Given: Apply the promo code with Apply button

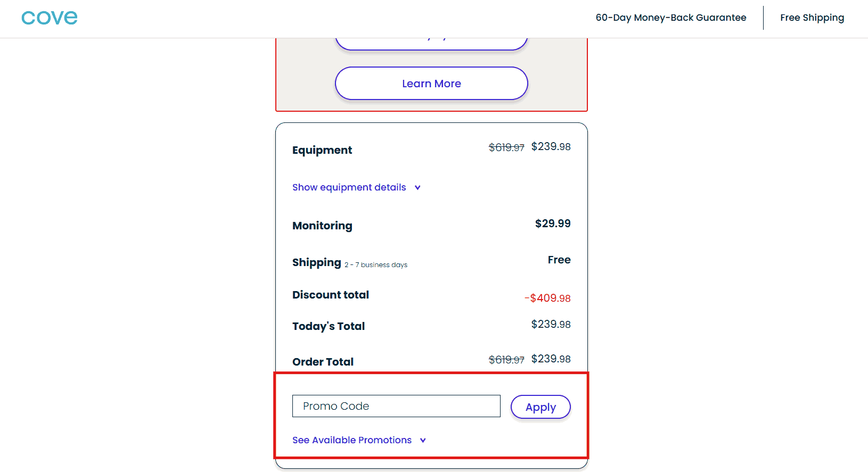Looking at the screenshot, I should [x=540, y=407].
